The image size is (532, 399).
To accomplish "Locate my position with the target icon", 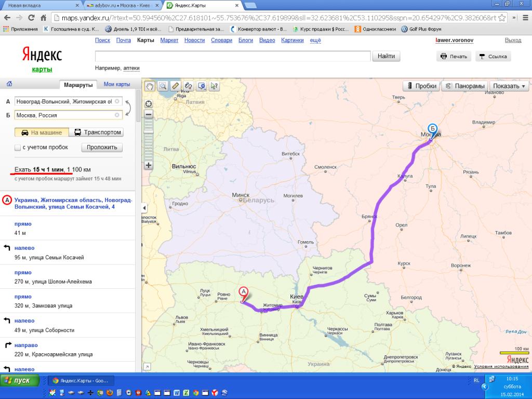I will 149,103.
